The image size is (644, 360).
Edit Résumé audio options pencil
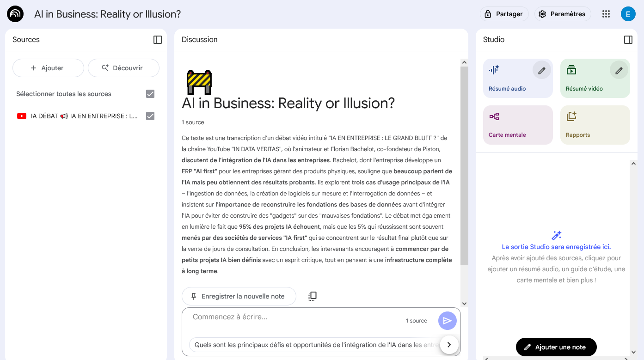[542, 71]
